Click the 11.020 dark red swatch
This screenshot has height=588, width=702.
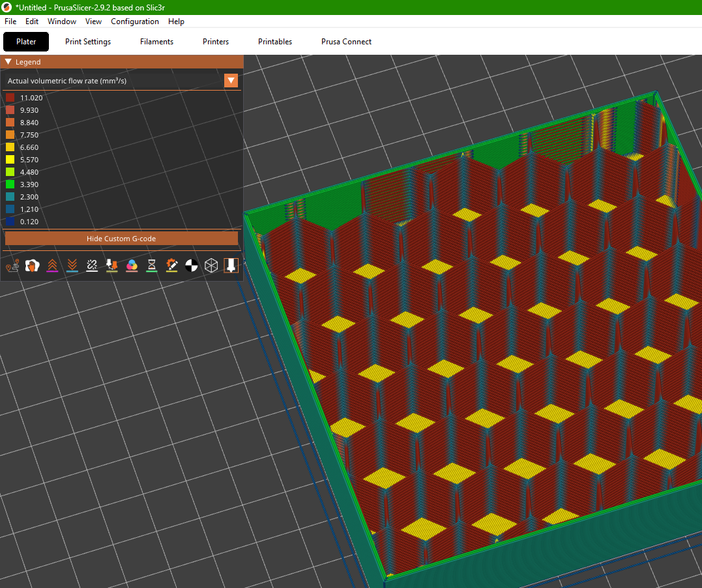10,98
